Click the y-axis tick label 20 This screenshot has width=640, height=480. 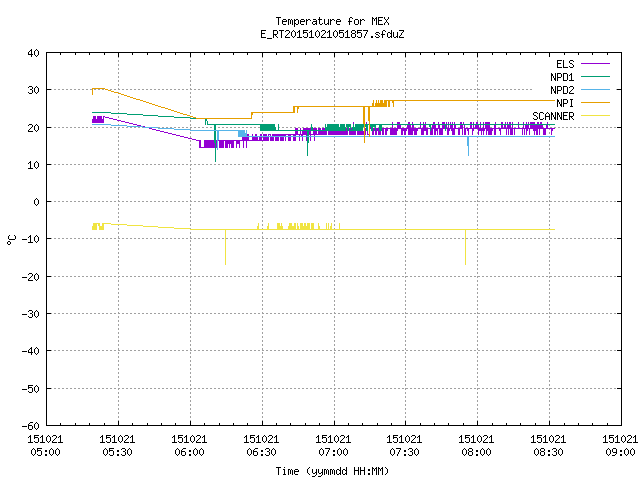click(33, 128)
